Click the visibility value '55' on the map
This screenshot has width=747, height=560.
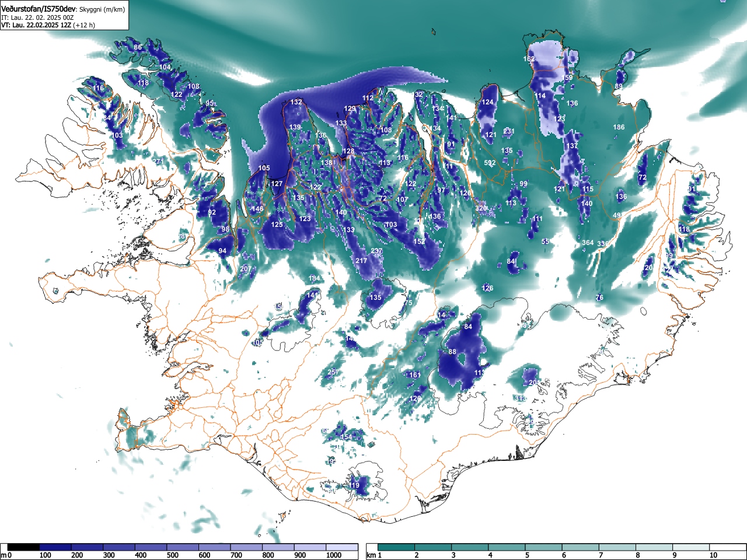(x=545, y=242)
